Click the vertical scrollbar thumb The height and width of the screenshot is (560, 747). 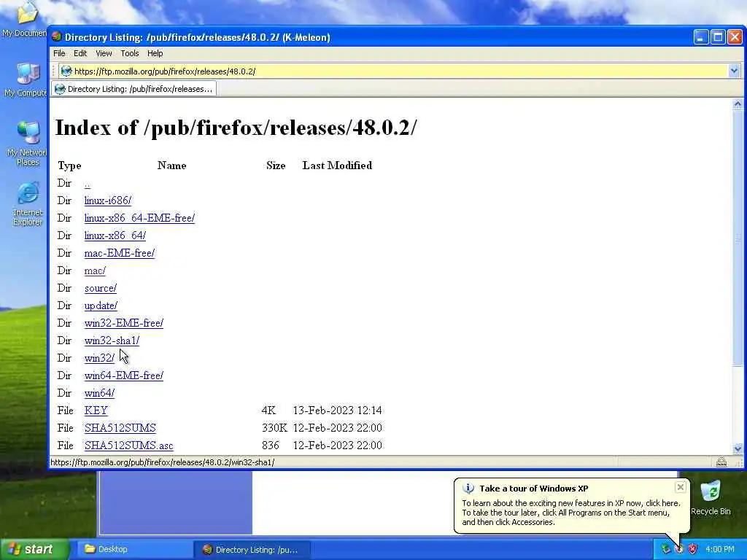click(738, 238)
